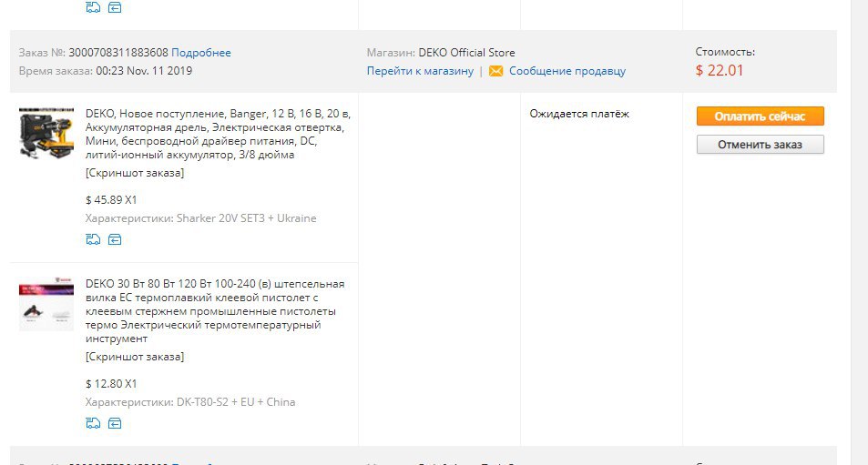Open Сообщение продавцу link
This screenshot has height=465, width=868.
click(x=567, y=71)
